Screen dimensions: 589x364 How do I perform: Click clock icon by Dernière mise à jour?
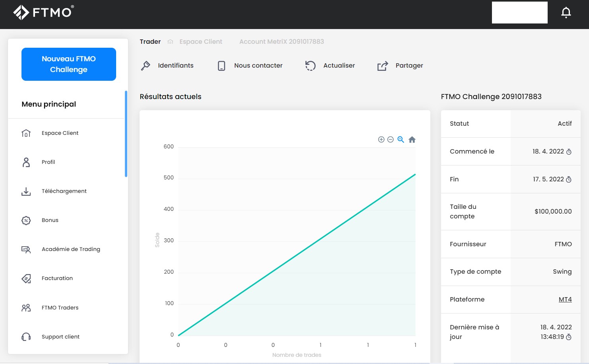point(569,337)
